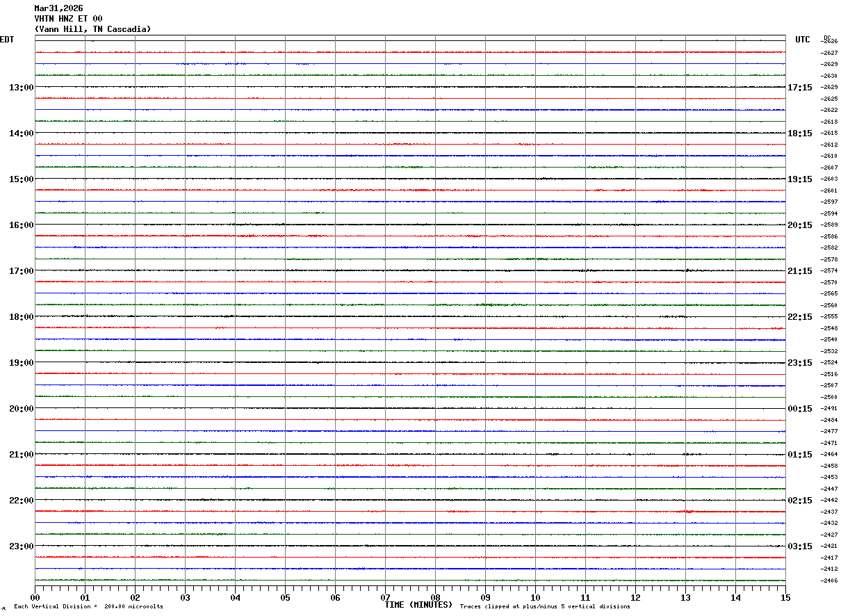
Task: Click the "16:00" EDT time label
Action: click(22, 225)
